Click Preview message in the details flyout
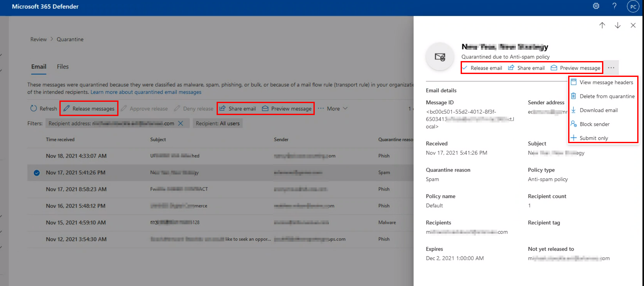The image size is (644, 286). coord(576,68)
